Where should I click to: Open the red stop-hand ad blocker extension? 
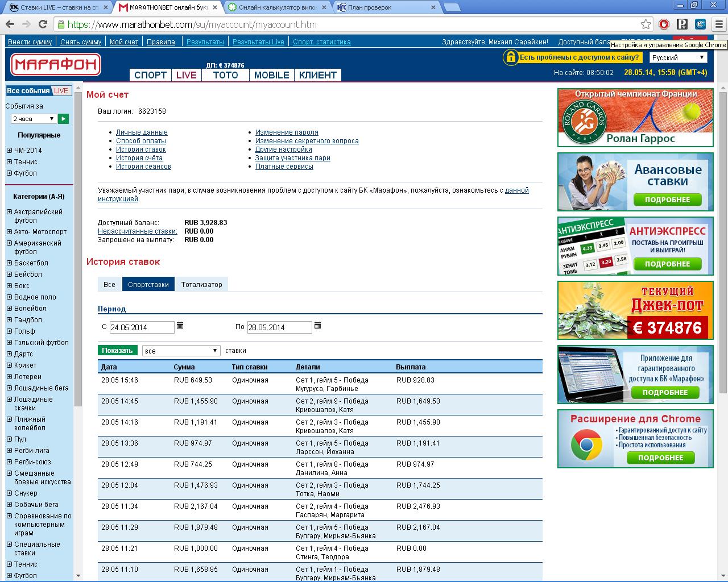pos(664,24)
